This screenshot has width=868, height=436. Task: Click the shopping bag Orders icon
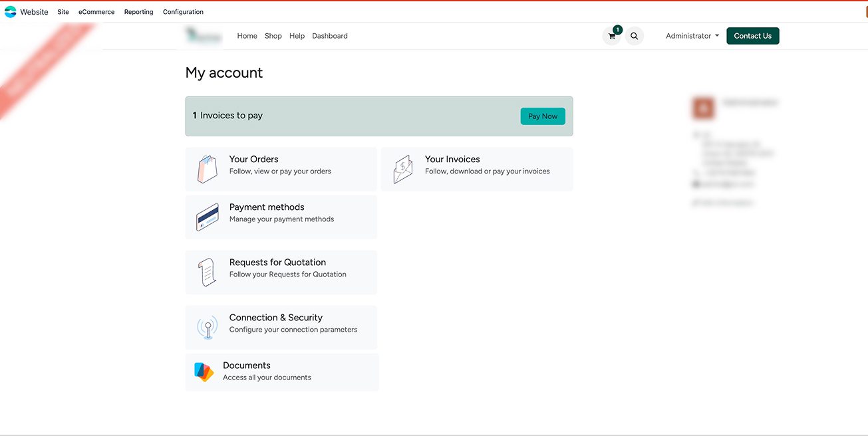point(207,169)
